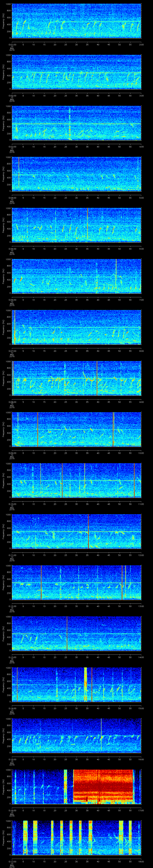The width and height of the screenshot is (153, 868).
Task: Click the large red noise block in 0:16:00 panel
Action: [x=103, y=786]
